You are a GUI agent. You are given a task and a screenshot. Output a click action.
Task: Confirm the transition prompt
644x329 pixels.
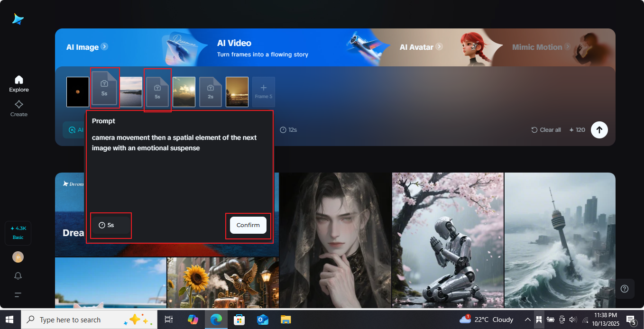pos(248,225)
